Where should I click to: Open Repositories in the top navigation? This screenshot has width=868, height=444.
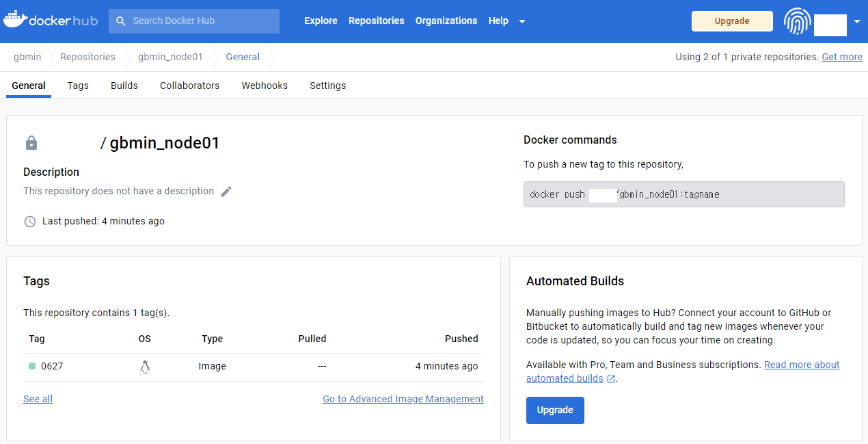tap(377, 21)
